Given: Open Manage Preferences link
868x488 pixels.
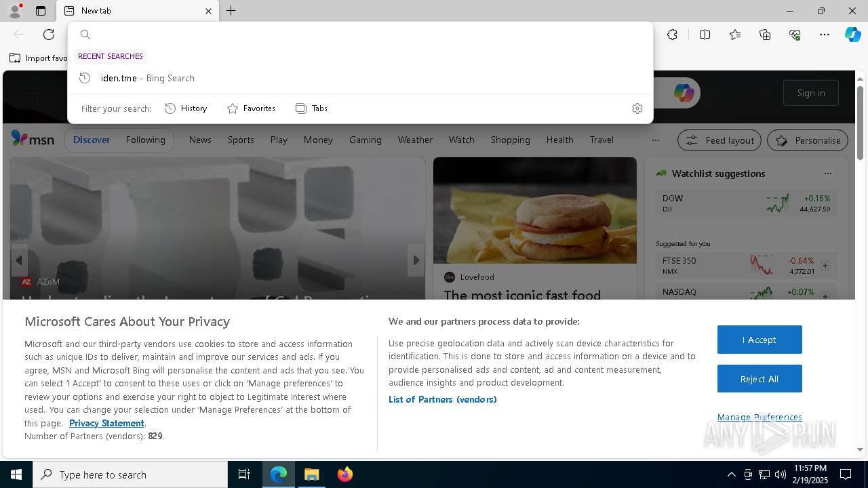Looking at the screenshot, I should tap(759, 417).
